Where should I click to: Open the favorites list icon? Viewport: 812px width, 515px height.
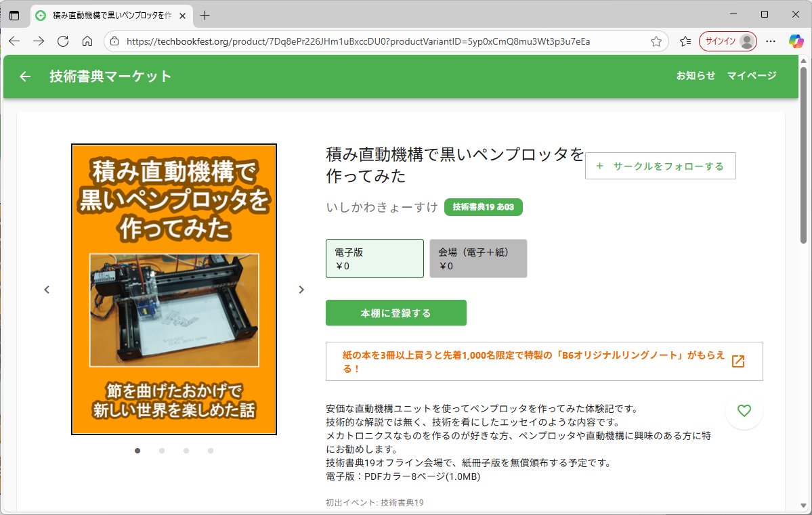point(685,41)
